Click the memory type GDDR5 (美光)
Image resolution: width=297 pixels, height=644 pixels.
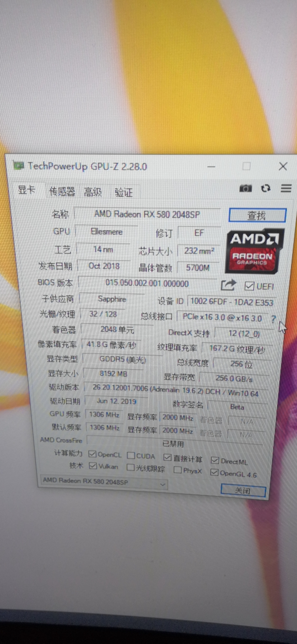122,360
